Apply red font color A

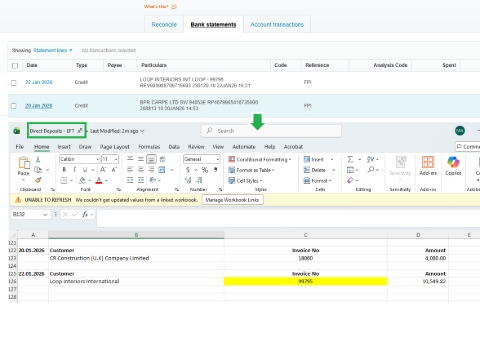point(99,180)
